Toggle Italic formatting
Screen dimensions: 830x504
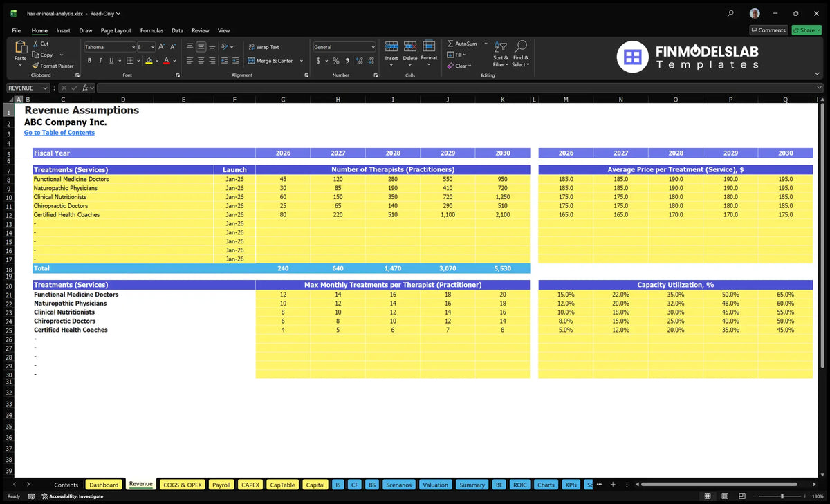pos(100,61)
